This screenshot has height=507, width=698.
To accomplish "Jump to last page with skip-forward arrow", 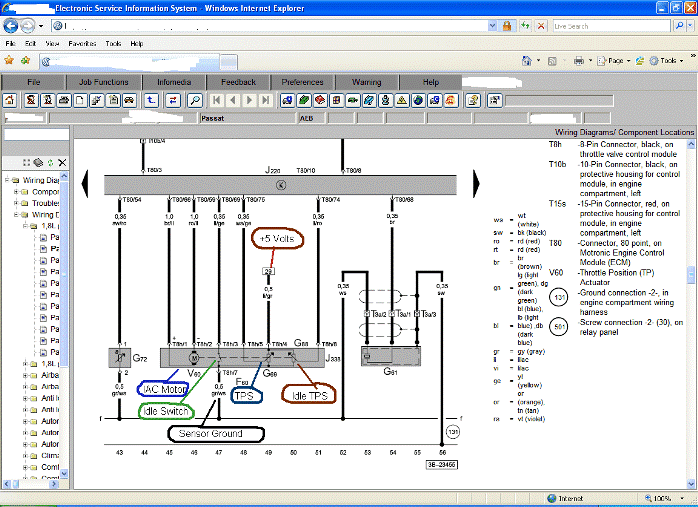I will [x=266, y=100].
